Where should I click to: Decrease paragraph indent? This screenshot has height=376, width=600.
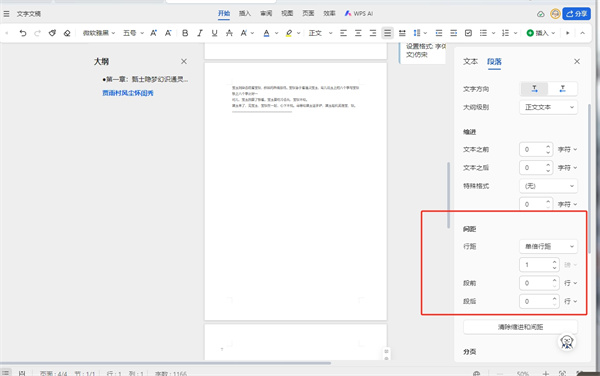[439, 33]
